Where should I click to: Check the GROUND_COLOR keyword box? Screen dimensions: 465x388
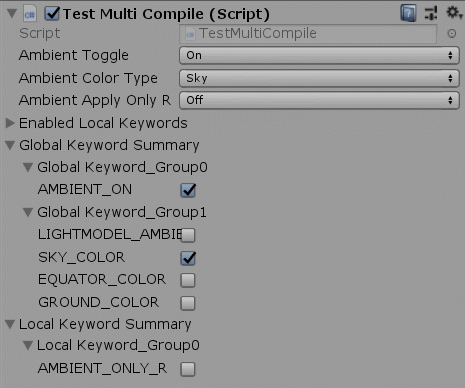pyautogui.click(x=188, y=303)
